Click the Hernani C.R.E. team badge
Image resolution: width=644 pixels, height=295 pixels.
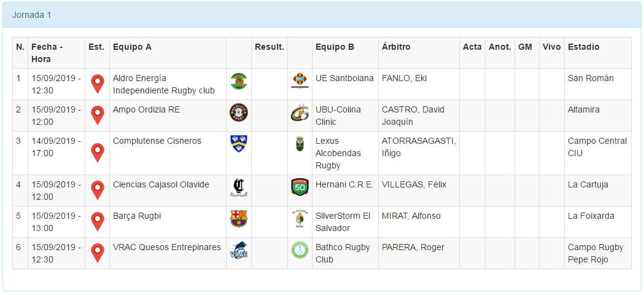(x=300, y=187)
